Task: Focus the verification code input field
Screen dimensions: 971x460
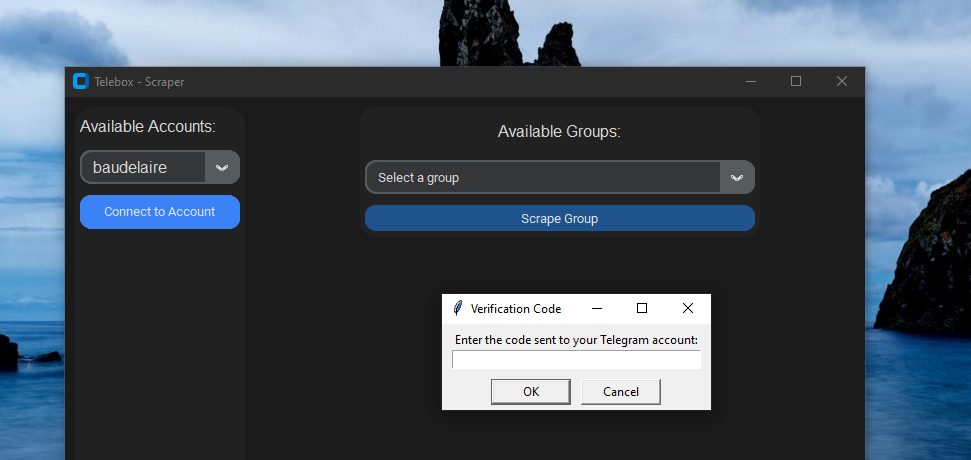Action: 576,359
